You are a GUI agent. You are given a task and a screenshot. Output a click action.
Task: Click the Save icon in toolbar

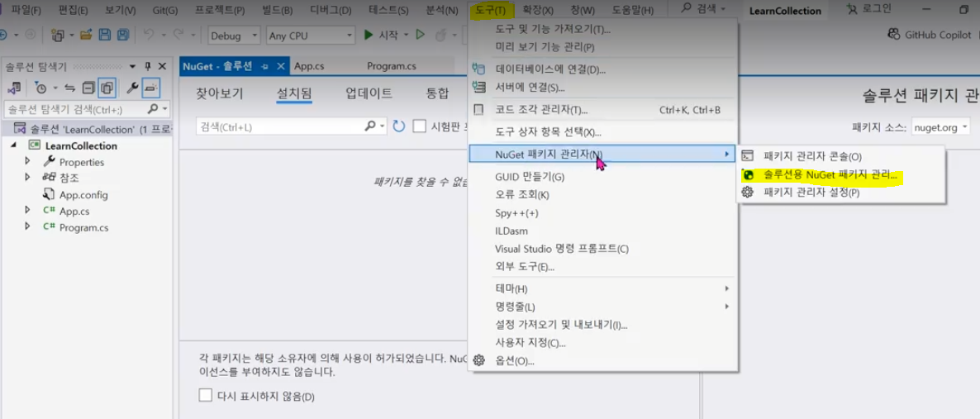[105, 35]
